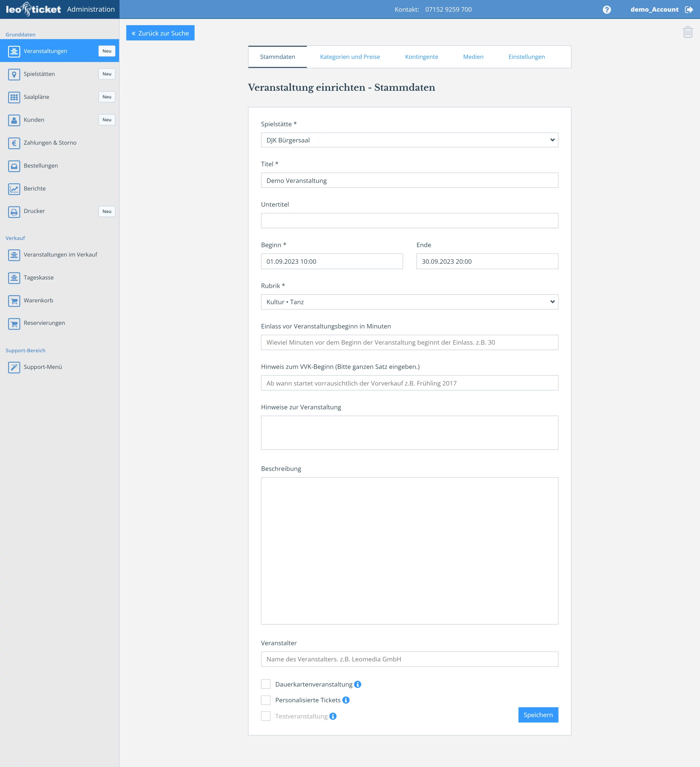Open the Kontingente tab
Screen dimensions: 700x767
(x=421, y=57)
